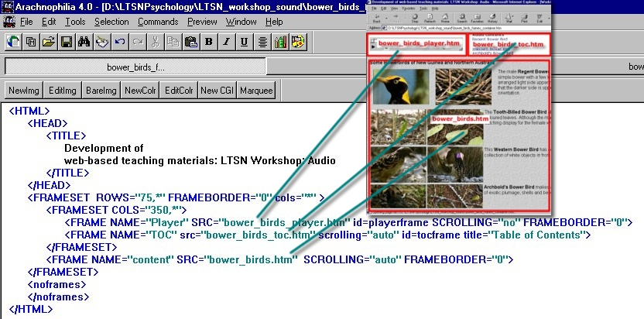Click the Paste clipboard icon
This screenshot has width=644, height=319.
click(192, 41)
